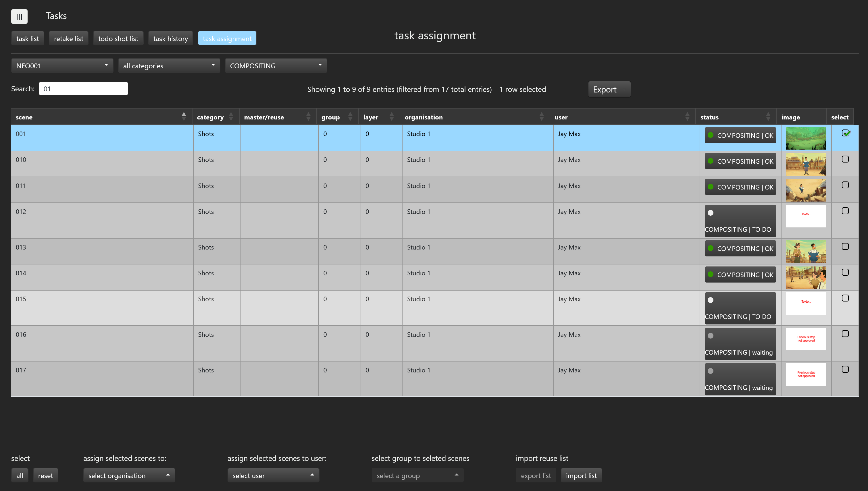Expand the all categories dropdown
Image resolution: width=868 pixels, height=491 pixels.
[169, 65]
